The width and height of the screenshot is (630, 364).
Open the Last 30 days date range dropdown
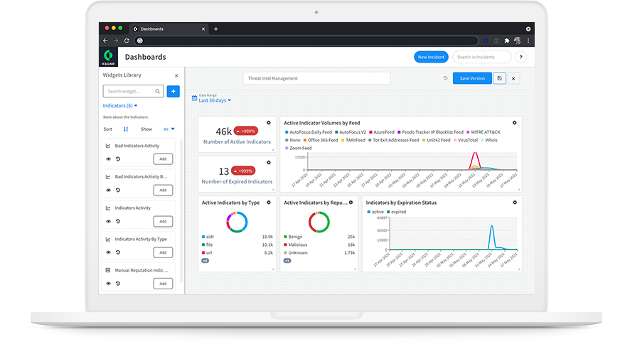click(x=215, y=100)
